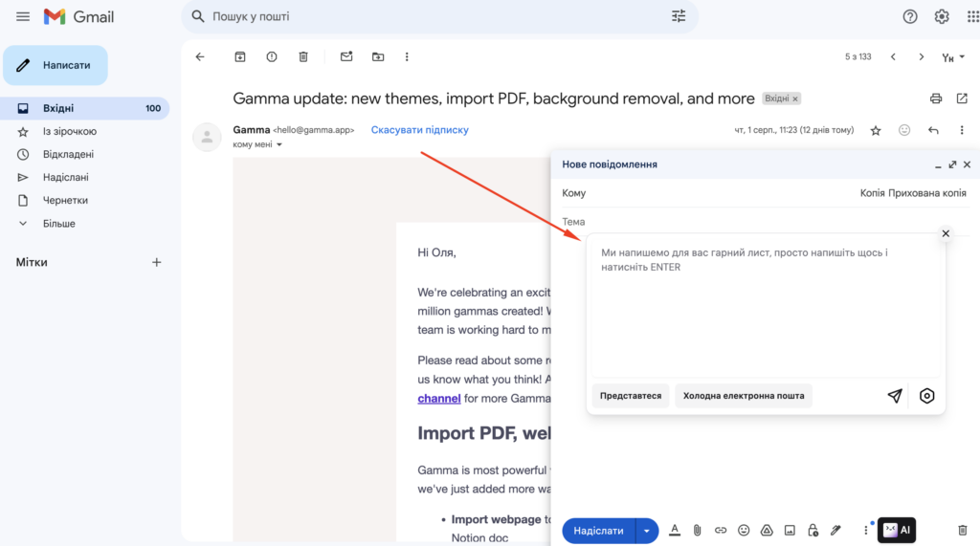Toggle confidential mode lock icon
Screen dimensions: 980x546
(x=813, y=530)
